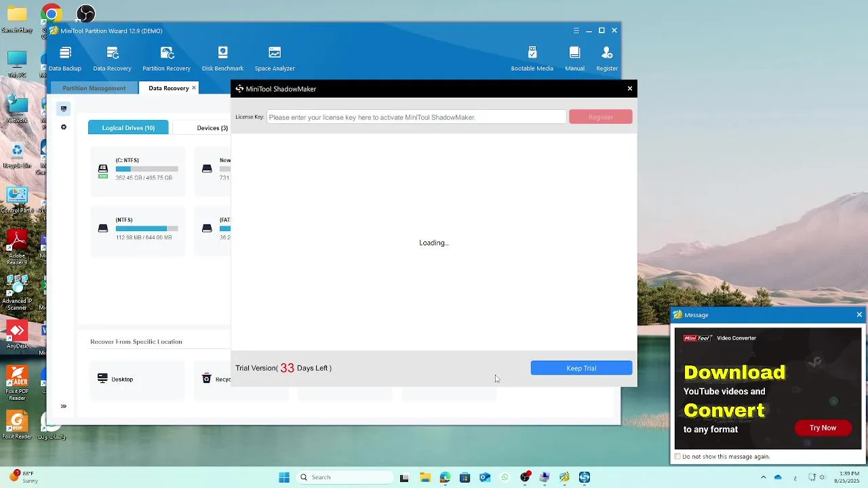The height and width of the screenshot is (488, 868).
Task: Click C: drive usage bar
Action: 146,169
